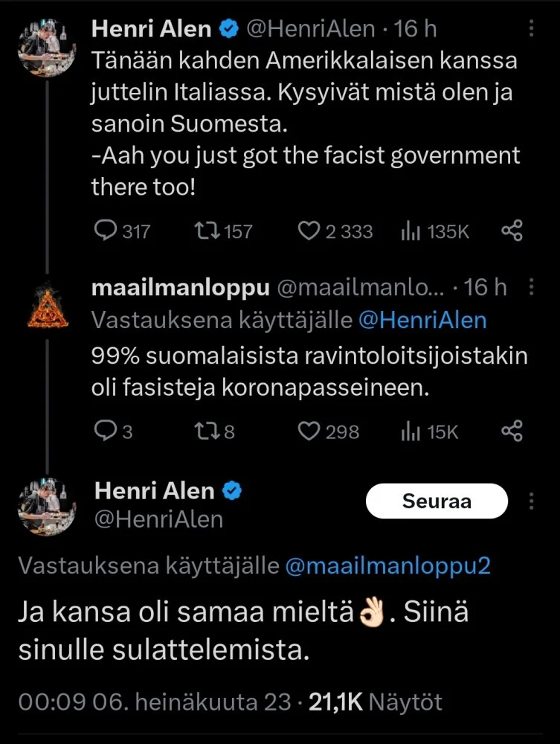
Task: Open the three-dot menu on Henri Alen's tweet
Action: (532, 27)
